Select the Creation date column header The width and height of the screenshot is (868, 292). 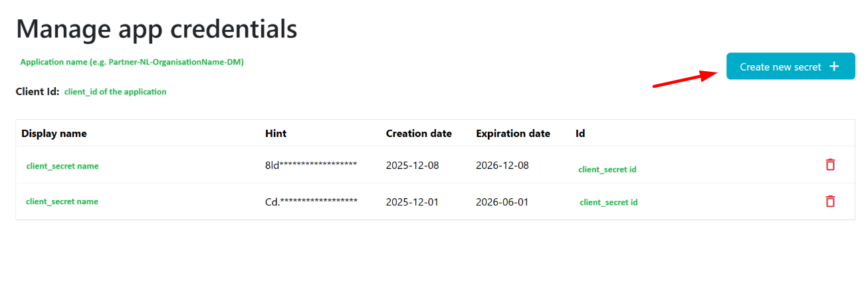click(x=419, y=133)
